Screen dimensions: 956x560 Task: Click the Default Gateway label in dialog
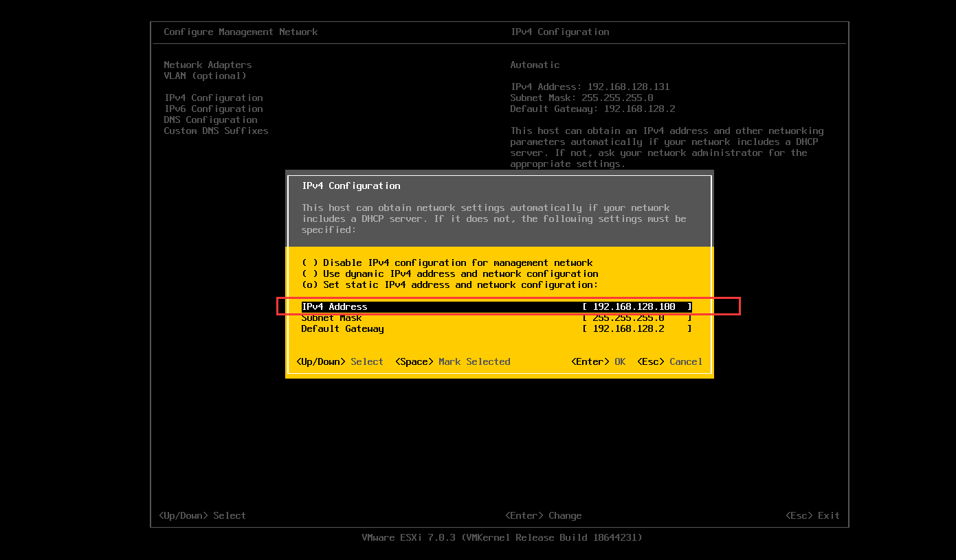pyautogui.click(x=342, y=328)
